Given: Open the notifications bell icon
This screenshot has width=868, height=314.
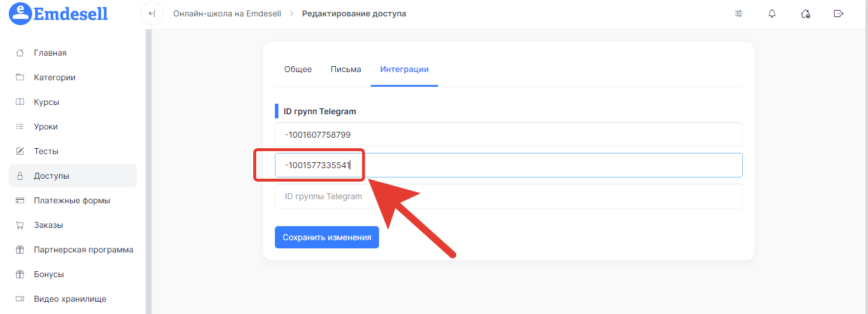Looking at the screenshot, I should click(x=772, y=13).
